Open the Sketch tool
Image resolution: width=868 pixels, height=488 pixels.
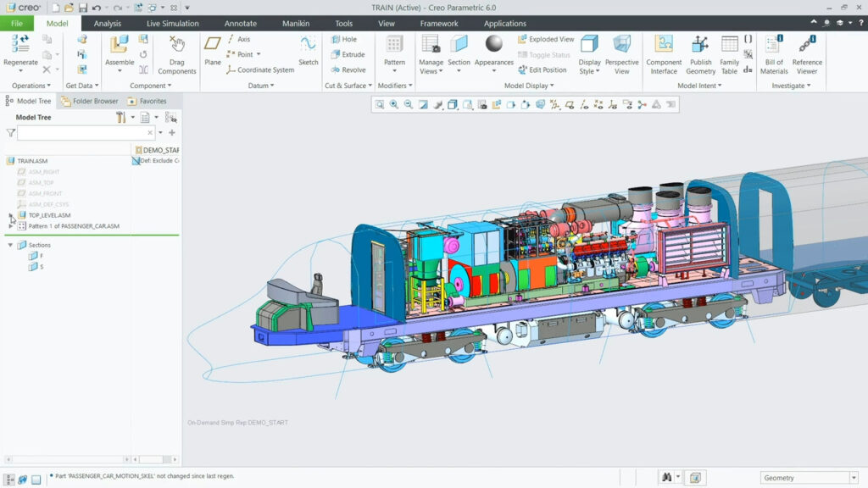point(309,49)
